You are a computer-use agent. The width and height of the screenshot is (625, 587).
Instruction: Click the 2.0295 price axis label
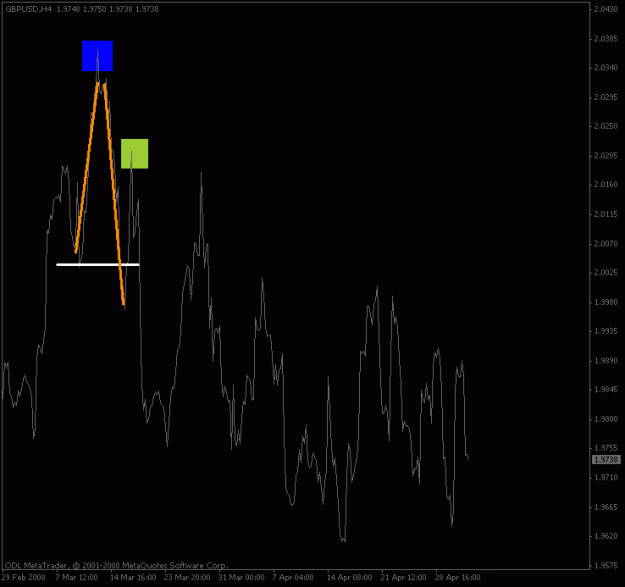coord(606,97)
